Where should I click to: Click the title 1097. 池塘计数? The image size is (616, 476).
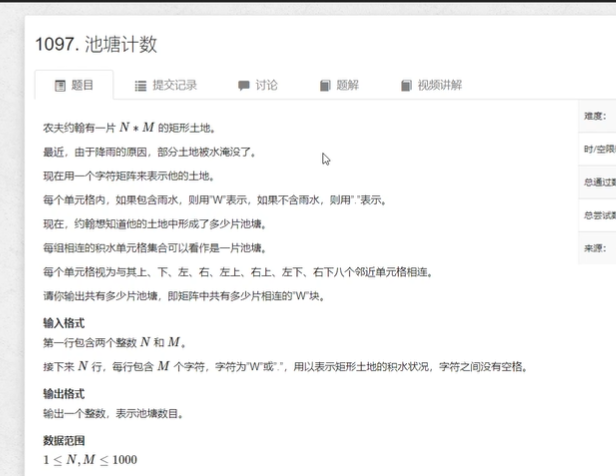96,44
